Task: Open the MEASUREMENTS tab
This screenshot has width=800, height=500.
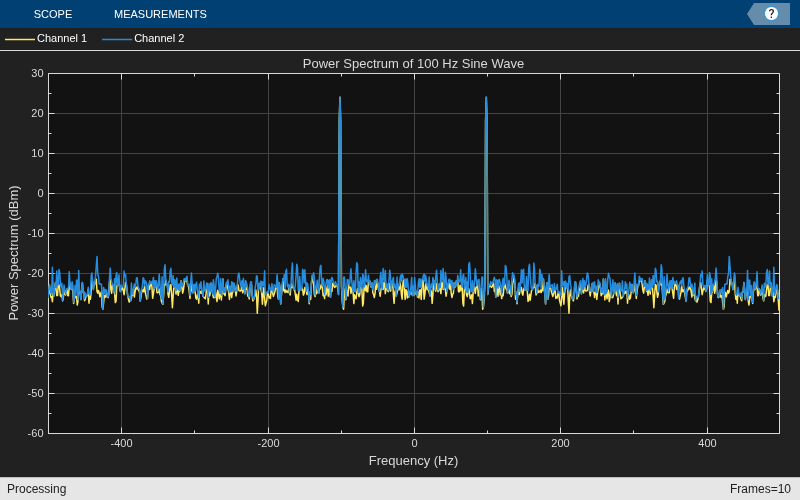Action: click(x=160, y=14)
